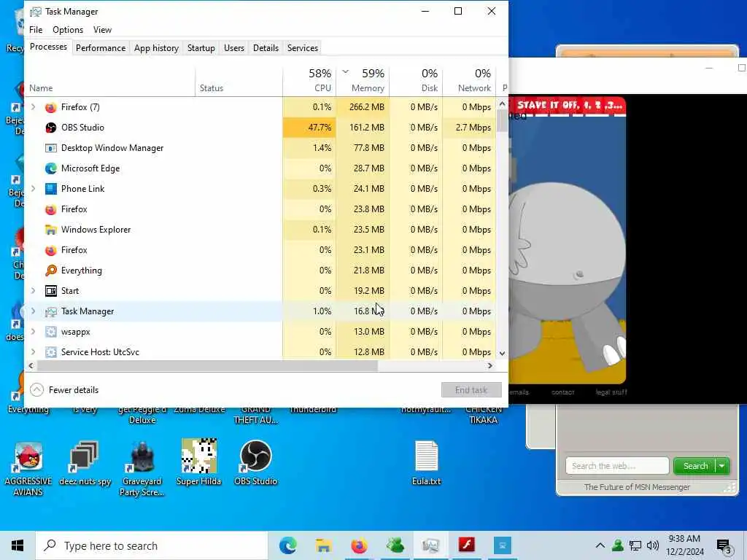Viewport: 747px width, 560px height.
Task: Click the Firefox (7) process icon
Action: click(51, 107)
